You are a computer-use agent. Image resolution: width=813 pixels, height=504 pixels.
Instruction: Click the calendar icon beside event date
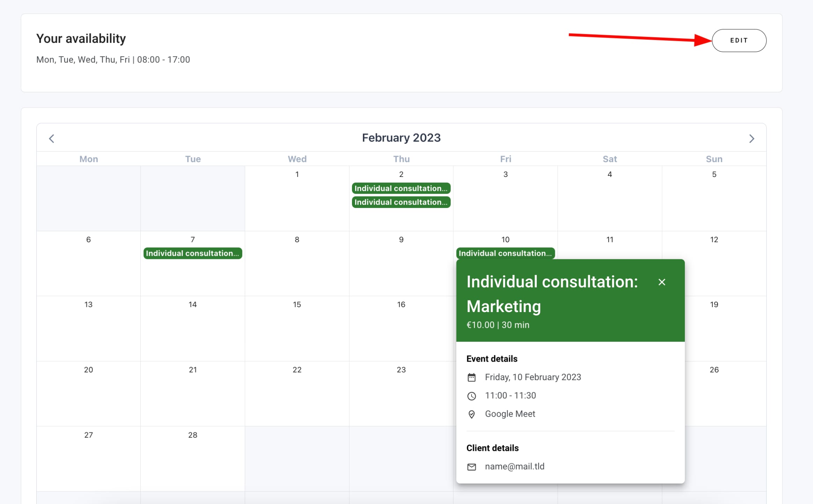pyautogui.click(x=471, y=377)
